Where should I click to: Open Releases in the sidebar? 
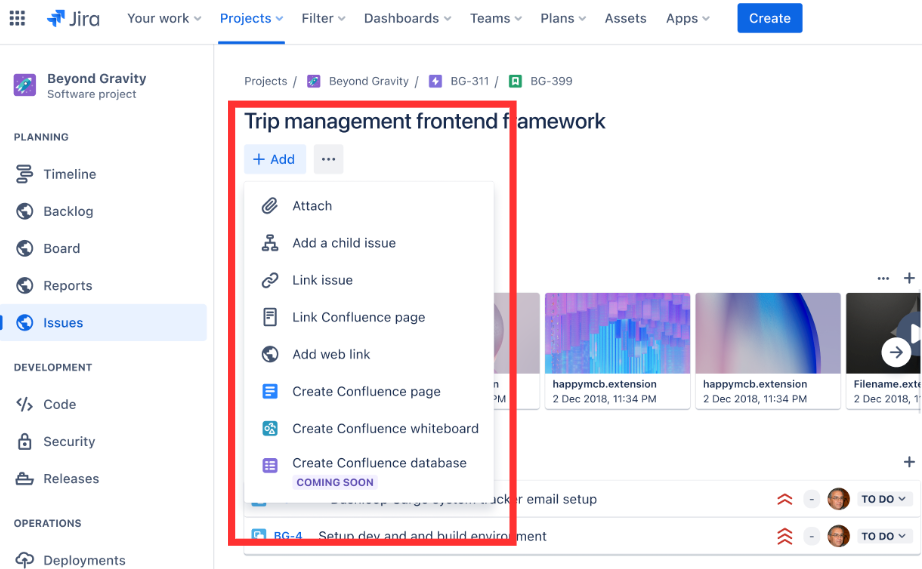(71, 478)
